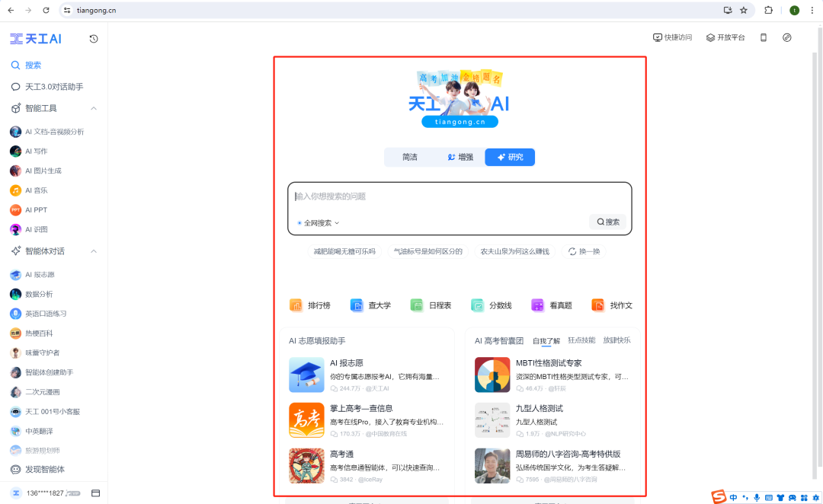Open 发现智能体
Image resolution: width=823 pixels, height=504 pixels.
[38, 470]
